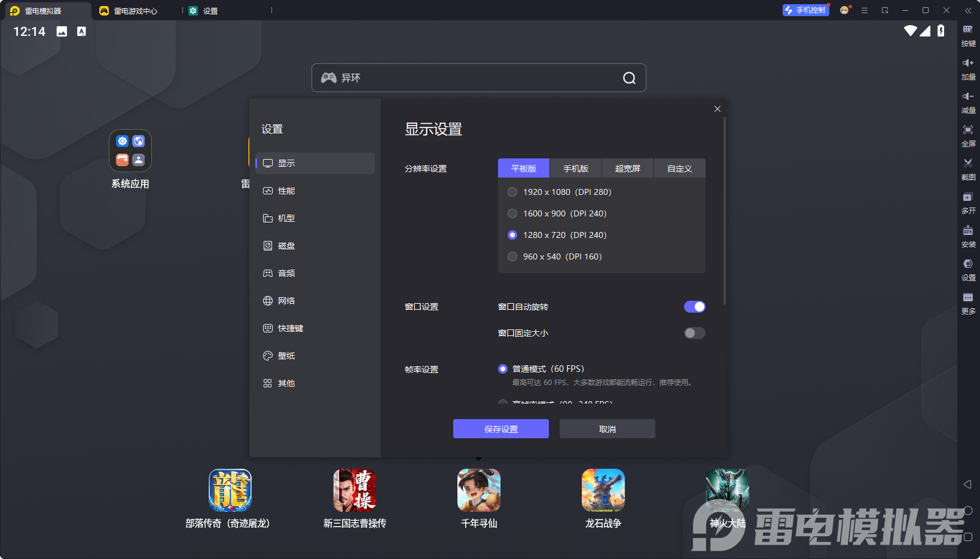Click the search magnifier icon
The width and height of the screenshot is (980, 559).
coord(629,78)
